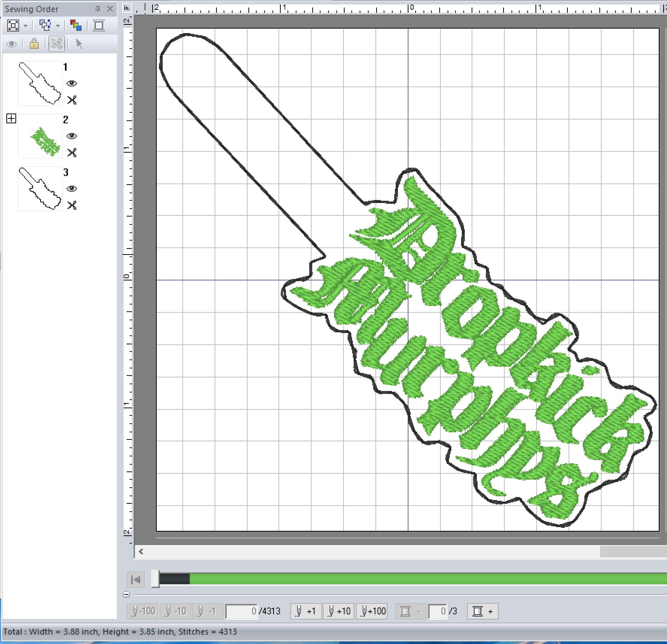Click the -10 stitches button
This screenshot has width=667, height=644.
[175, 611]
